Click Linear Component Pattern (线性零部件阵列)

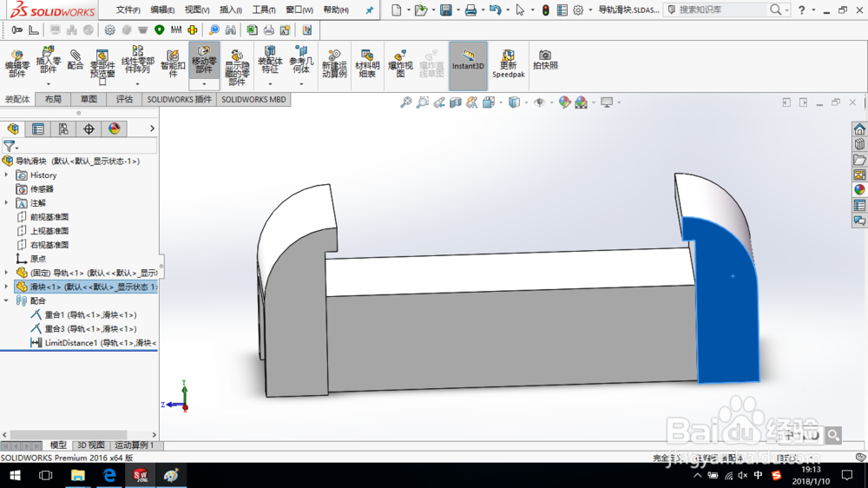click(137, 60)
